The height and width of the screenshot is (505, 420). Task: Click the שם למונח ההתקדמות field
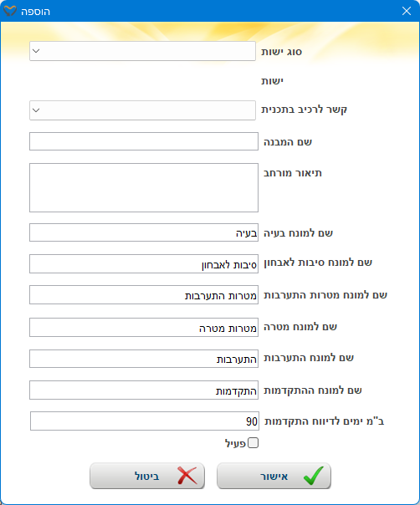tap(144, 390)
